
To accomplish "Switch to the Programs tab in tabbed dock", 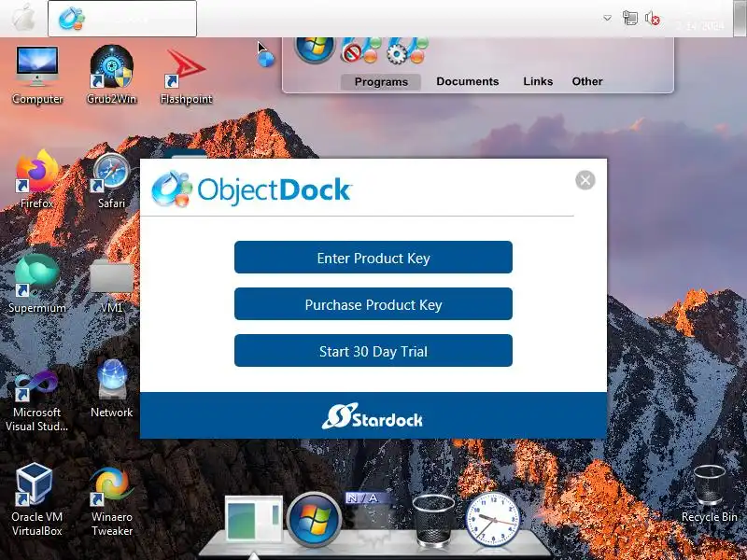I will [381, 82].
